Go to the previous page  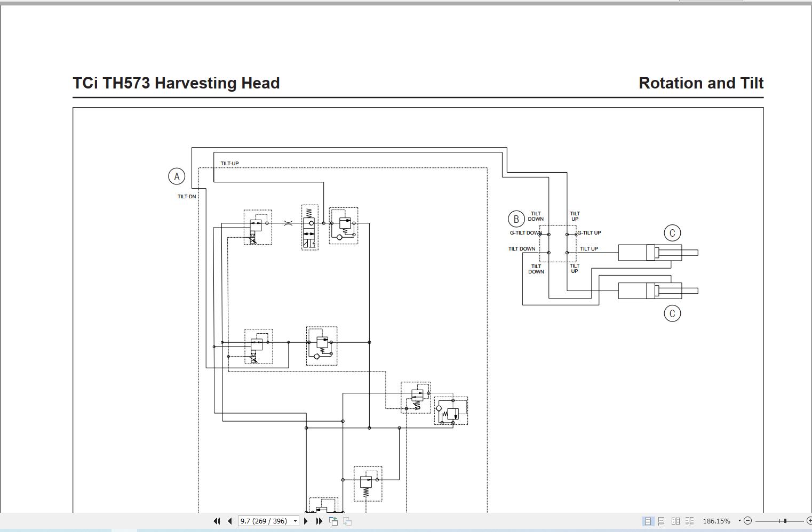tap(230, 521)
